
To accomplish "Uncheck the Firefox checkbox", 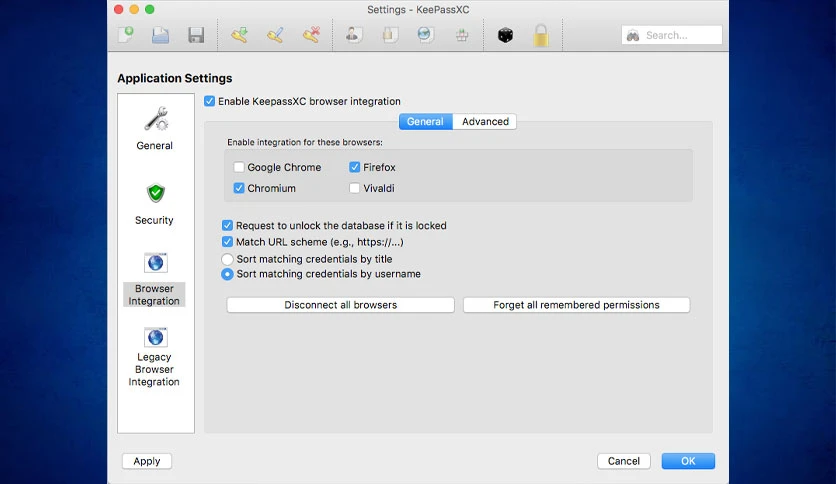I will (355, 167).
